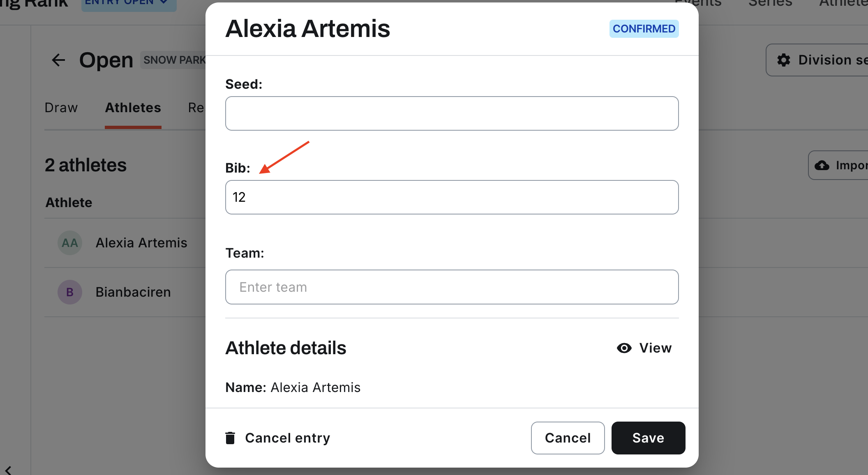
Task: Focus the Seed input field
Action: 452,113
